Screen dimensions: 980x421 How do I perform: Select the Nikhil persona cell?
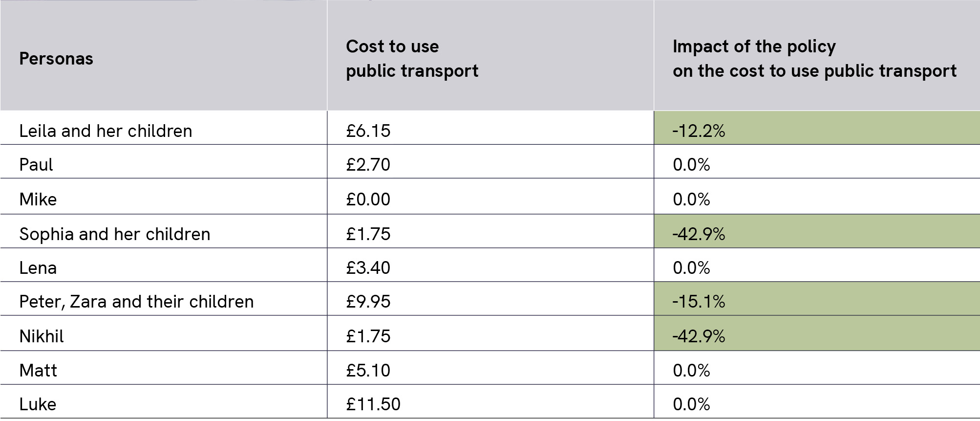[42, 336]
